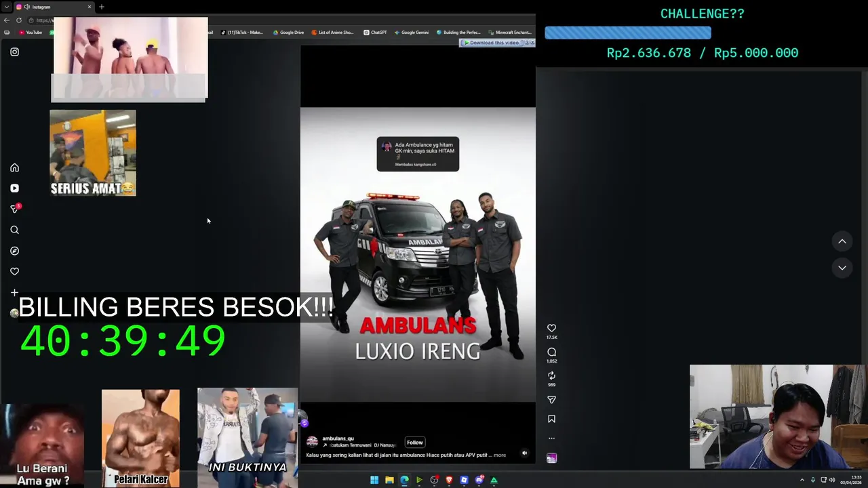Click the comment sticker on the reel
The image size is (868, 488).
tap(418, 154)
